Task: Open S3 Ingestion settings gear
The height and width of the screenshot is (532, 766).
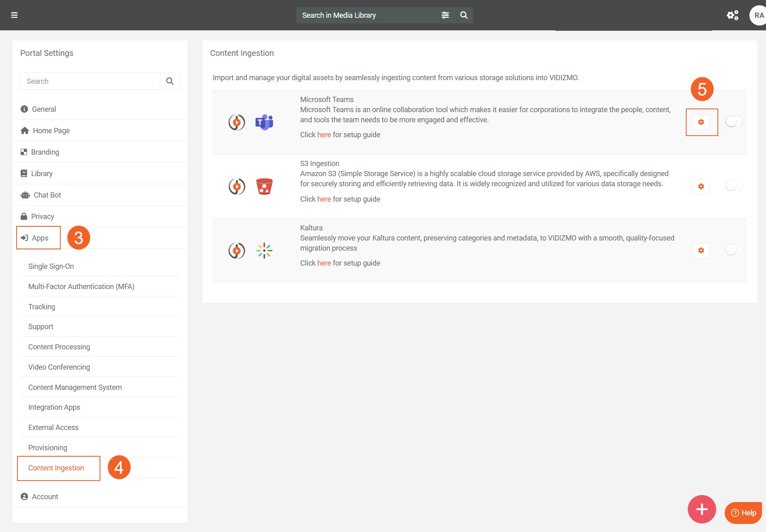Action: (701, 187)
